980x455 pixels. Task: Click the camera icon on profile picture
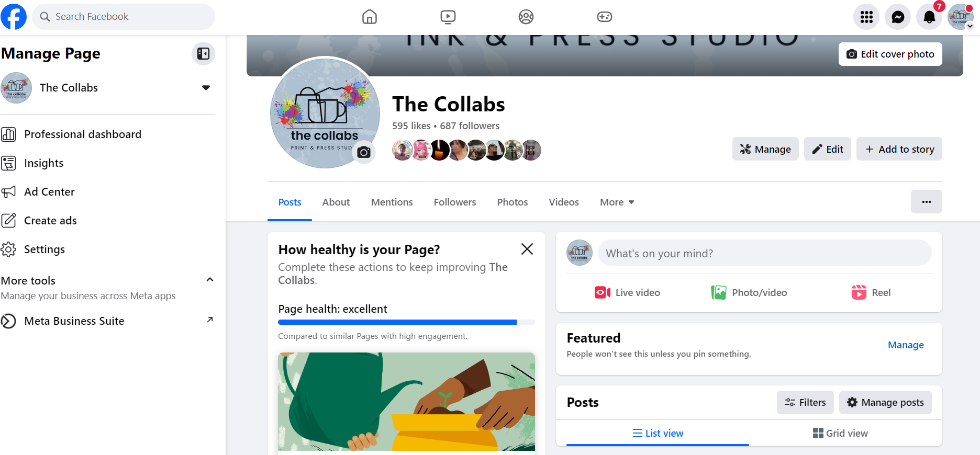click(364, 152)
